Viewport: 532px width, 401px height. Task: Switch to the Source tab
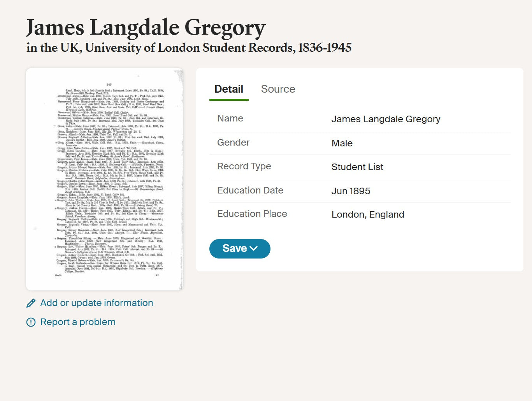pyautogui.click(x=278, y=89)
